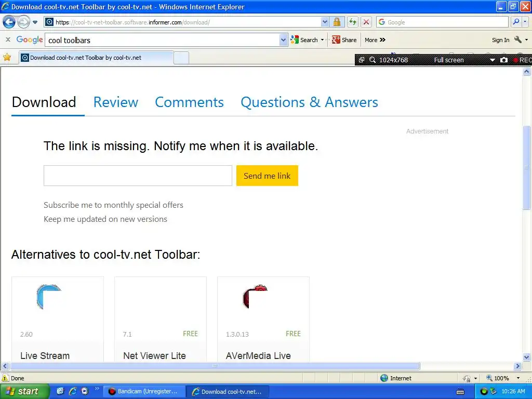
Task: Toggle 'Subscribe me to monthly special offers'
Action: point(113,205)
